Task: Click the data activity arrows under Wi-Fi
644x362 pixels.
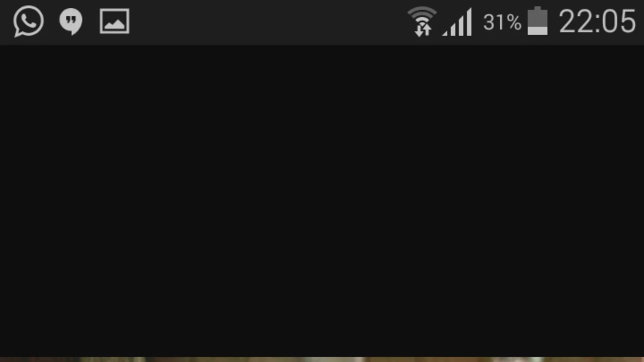Action: [423, 29]
